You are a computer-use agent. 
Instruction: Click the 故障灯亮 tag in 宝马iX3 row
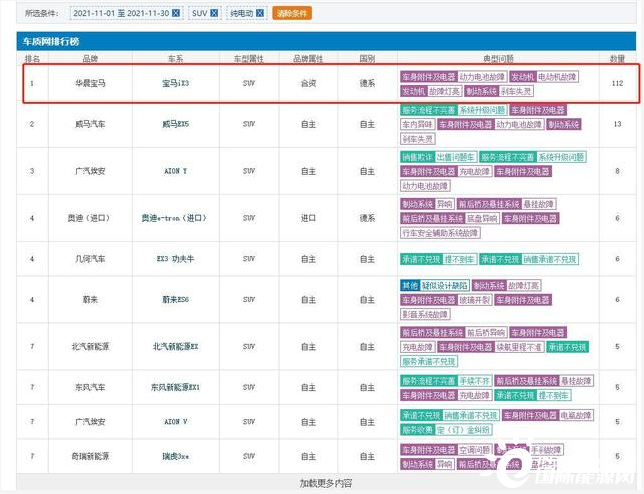(x=444, y=91)
